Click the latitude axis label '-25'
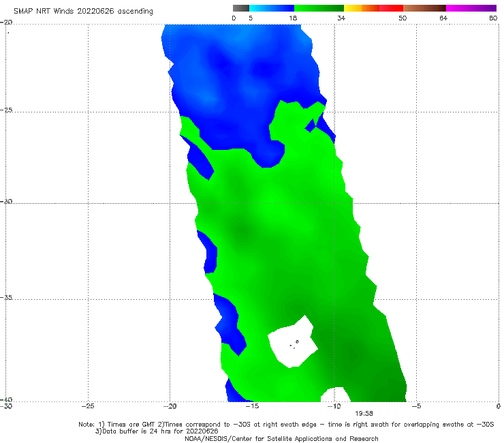Image resolution: width=504 pixels, height=443 pixels. [x=6, y=110]
